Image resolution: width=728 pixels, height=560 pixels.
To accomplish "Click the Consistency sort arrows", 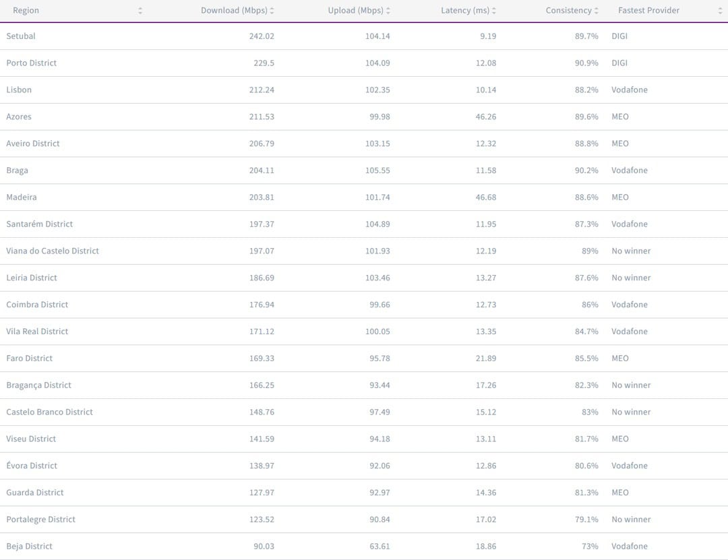I will 597,11.
